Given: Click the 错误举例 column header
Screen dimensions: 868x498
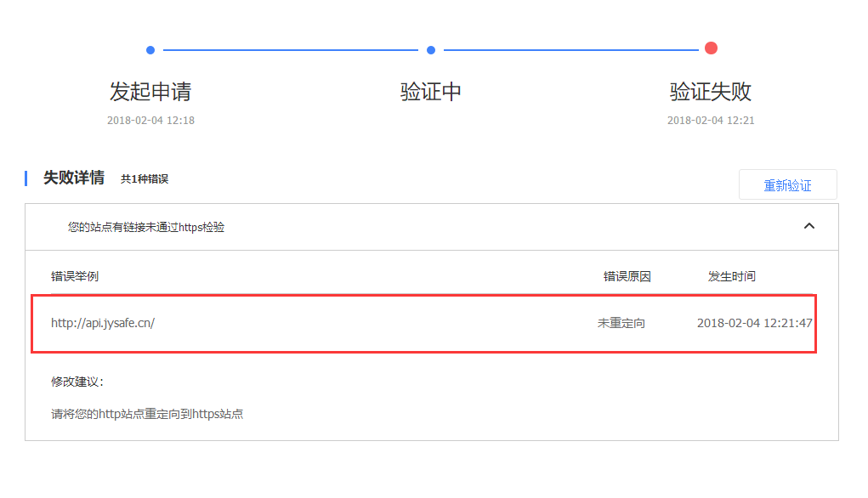Looking at the screenshot, I should tap(75, 276).
